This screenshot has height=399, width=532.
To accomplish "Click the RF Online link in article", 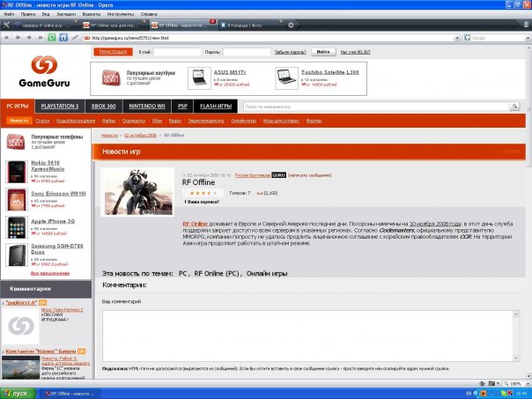I will coord(195,224).
